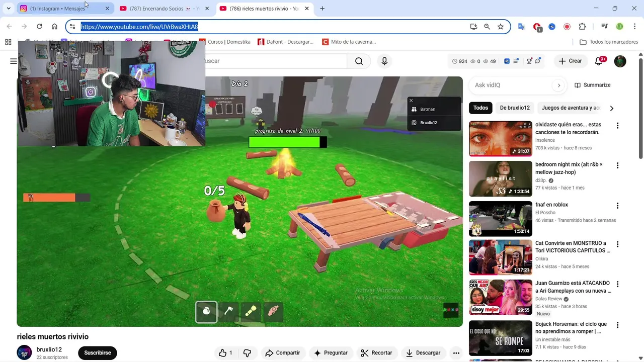The image size is (644, 362).
Task: Open the YouTube hamburger guide menu
Action: pyautogui.click(x=13, y=61)
